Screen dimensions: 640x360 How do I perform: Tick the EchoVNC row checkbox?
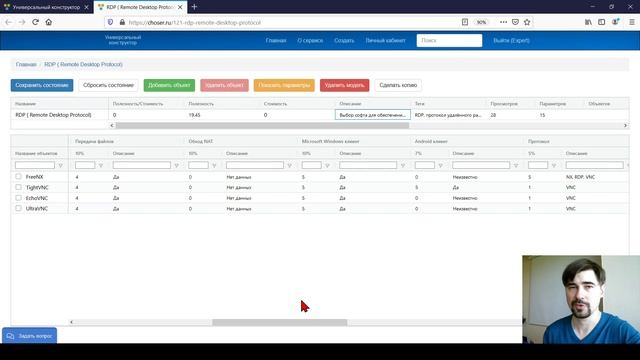(18, 198)
